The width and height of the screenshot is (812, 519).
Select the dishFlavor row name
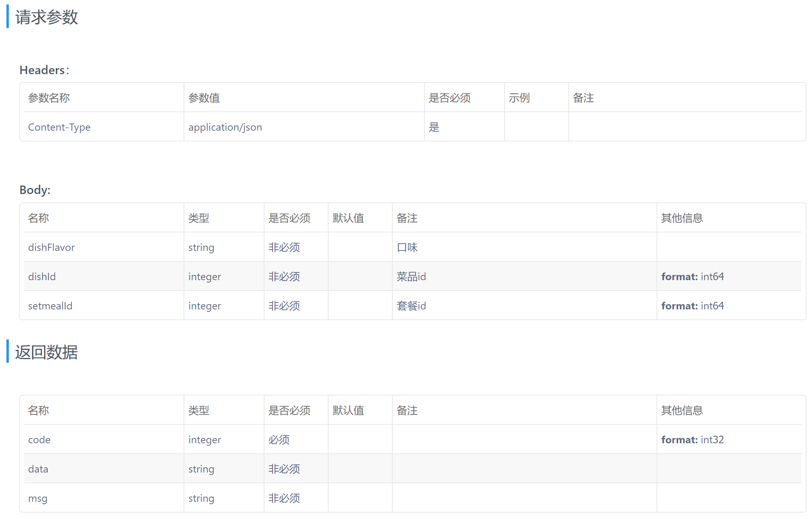coord(51,247)
